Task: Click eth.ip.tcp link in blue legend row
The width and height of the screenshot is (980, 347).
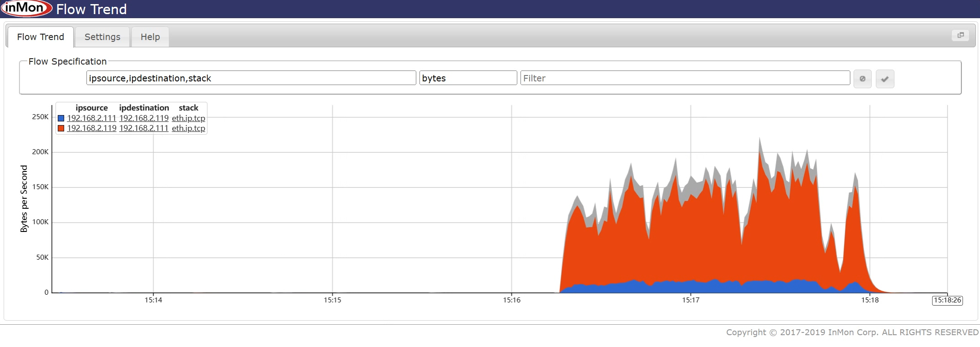Action: 188,118
